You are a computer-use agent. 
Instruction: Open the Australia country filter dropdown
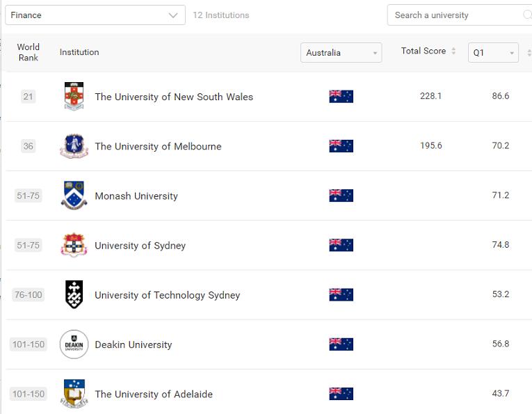(x=341, y=53)
